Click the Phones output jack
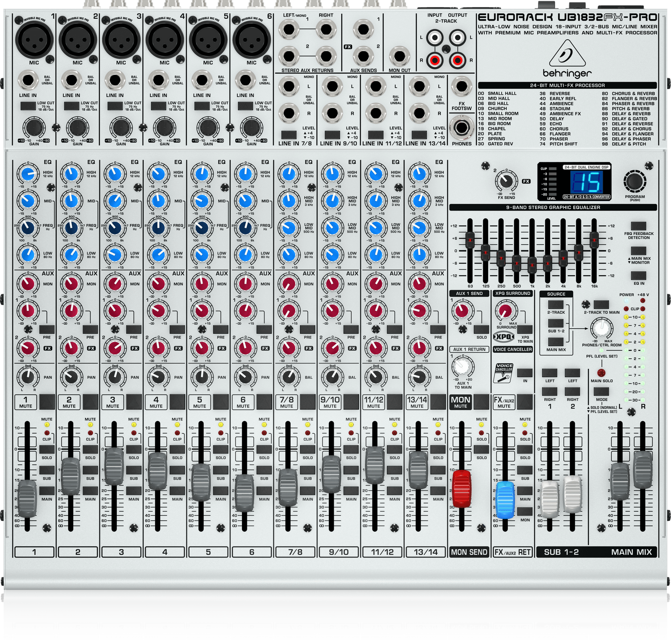The height and width of the screenshot is (644, 671). [x=462, y=128]
